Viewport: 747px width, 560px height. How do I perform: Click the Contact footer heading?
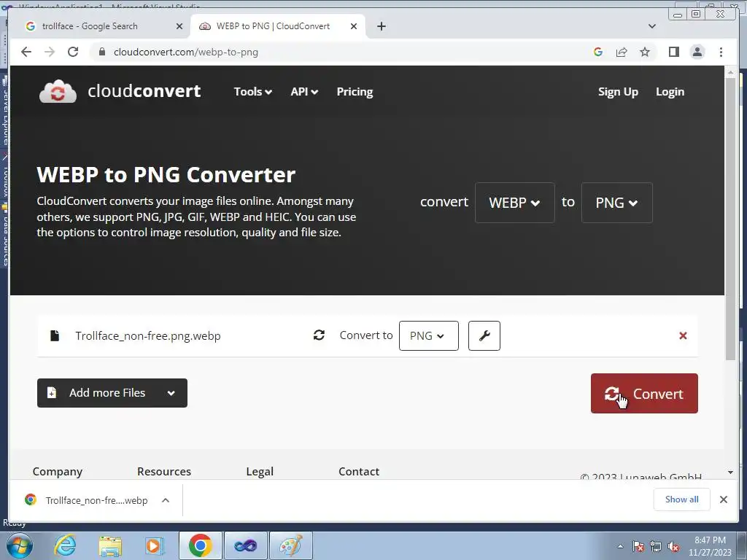(359, 472)
